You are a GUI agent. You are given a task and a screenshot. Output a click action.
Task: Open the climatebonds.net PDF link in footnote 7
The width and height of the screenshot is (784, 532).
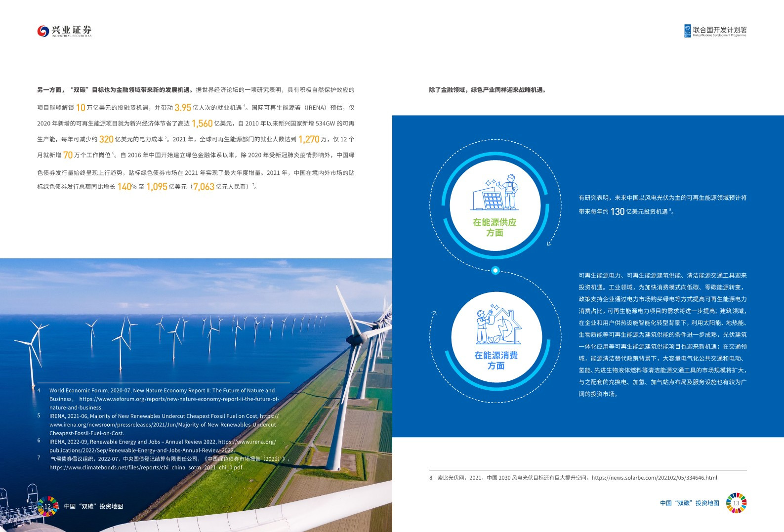click(x=146, y=467)
